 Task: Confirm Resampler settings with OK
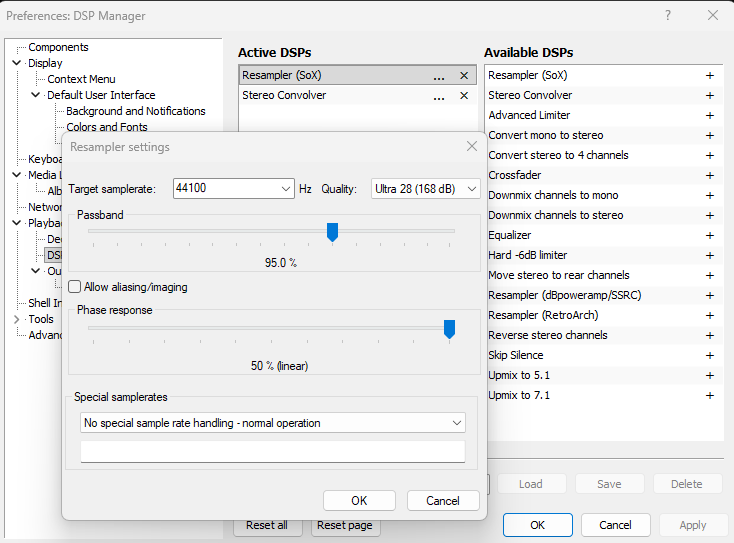coord(359,500)
